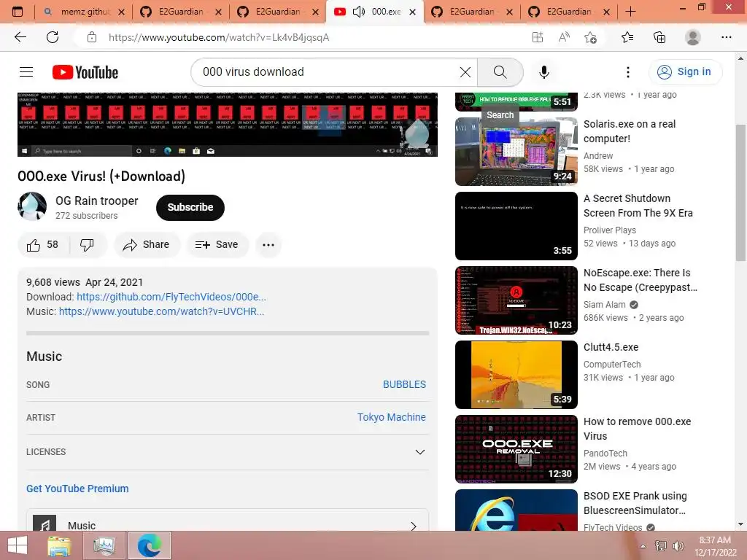
Task: Reload the page with refresh icon
Action: point(53,37)
